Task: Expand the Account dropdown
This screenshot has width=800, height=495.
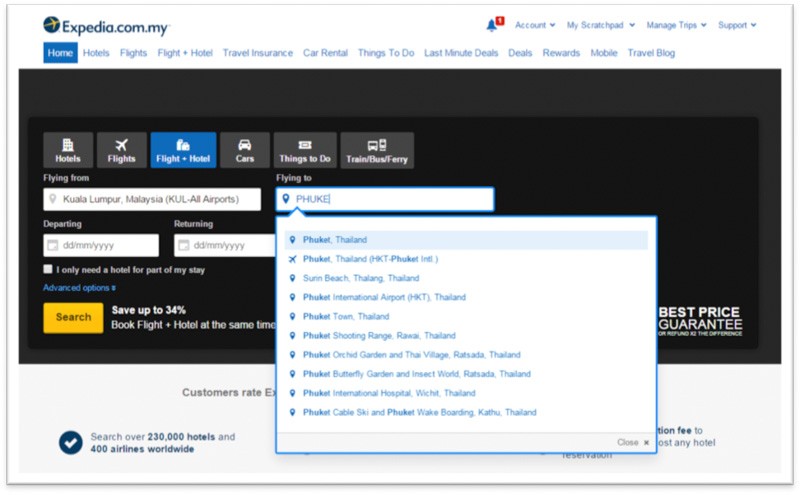Action: 535,25
